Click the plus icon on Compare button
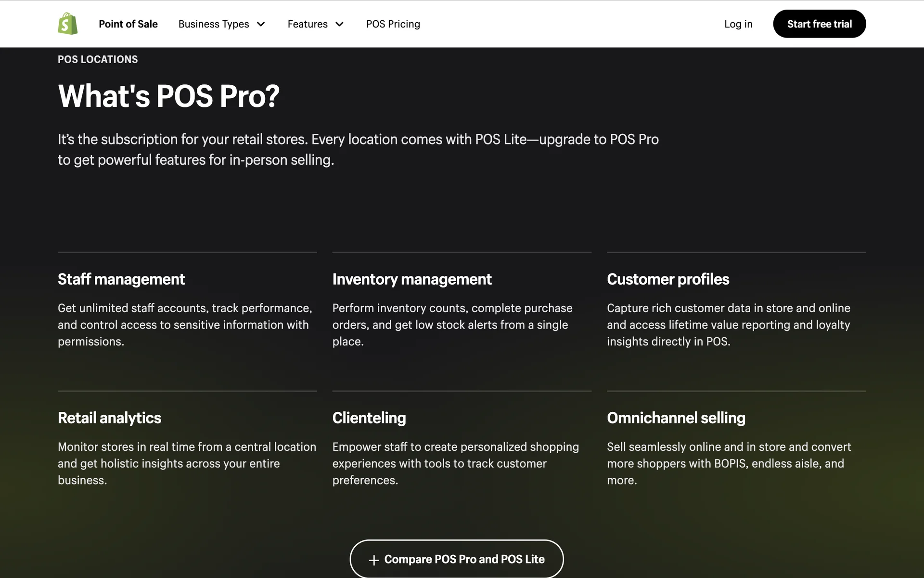Viewport: 924px width, 578px height. tap(373, 560)
